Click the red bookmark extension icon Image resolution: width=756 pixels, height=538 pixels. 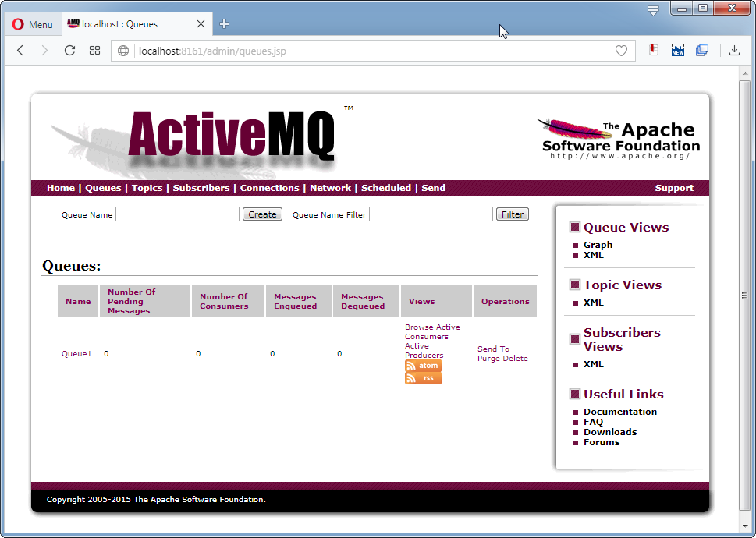coord(654,50)
